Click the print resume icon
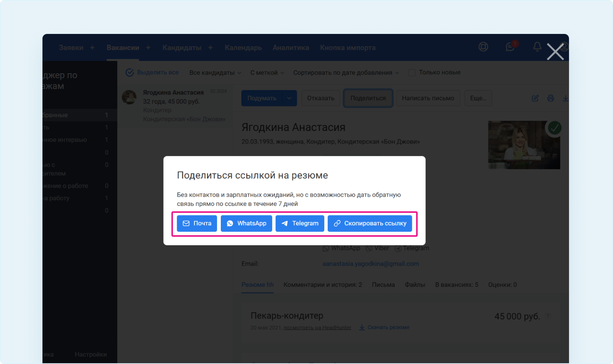Screen dimensions: 613x364 [550, 98]
